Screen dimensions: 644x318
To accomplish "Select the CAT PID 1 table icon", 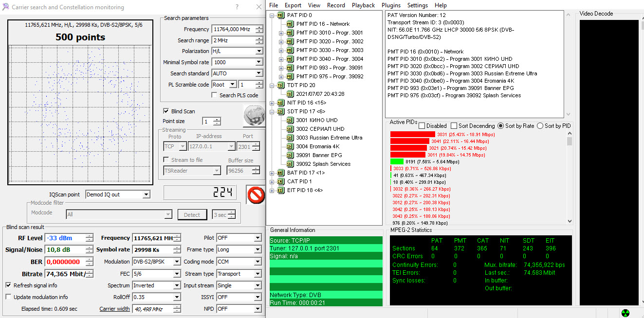I will tap(281, 181).
